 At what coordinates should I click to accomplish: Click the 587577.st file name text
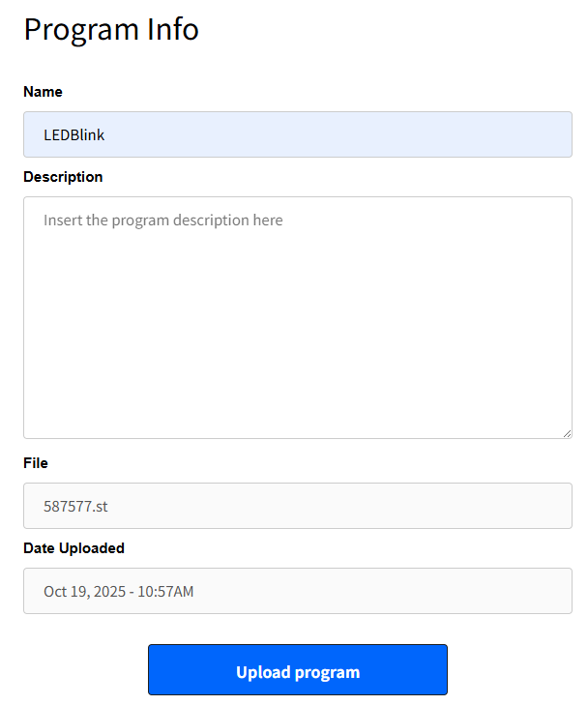pos(75,506)
